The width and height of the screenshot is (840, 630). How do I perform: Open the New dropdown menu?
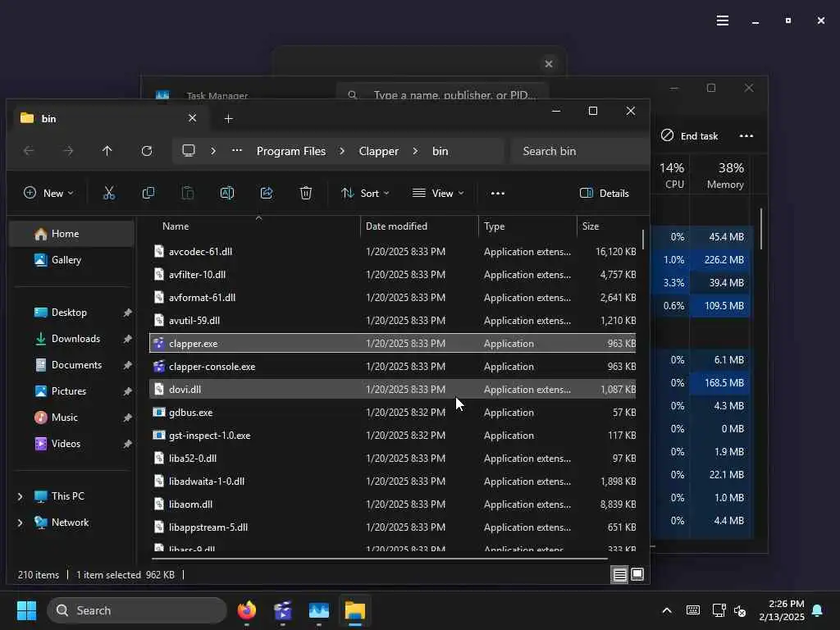[48, 194]
